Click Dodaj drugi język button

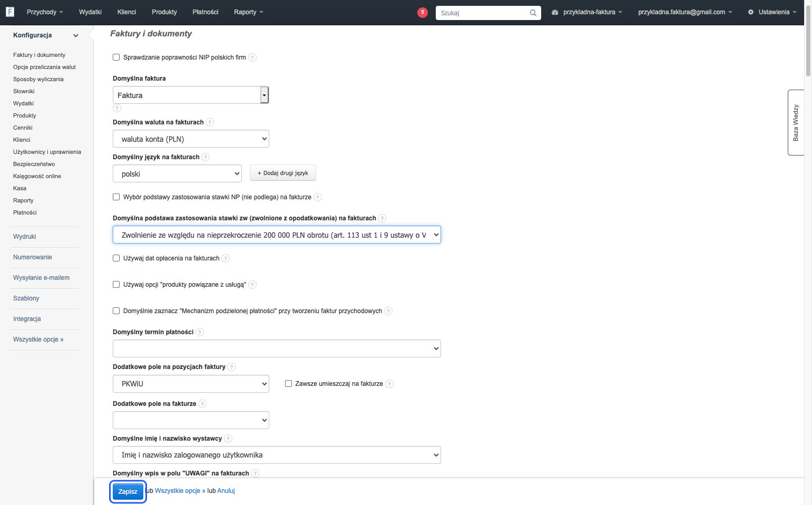[x=283, y=173]
